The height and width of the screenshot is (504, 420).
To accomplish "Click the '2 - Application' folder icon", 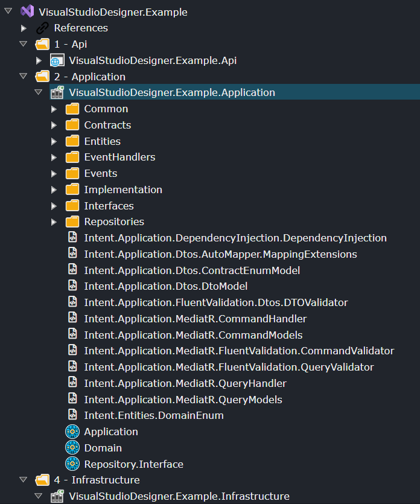I will 42,77.
